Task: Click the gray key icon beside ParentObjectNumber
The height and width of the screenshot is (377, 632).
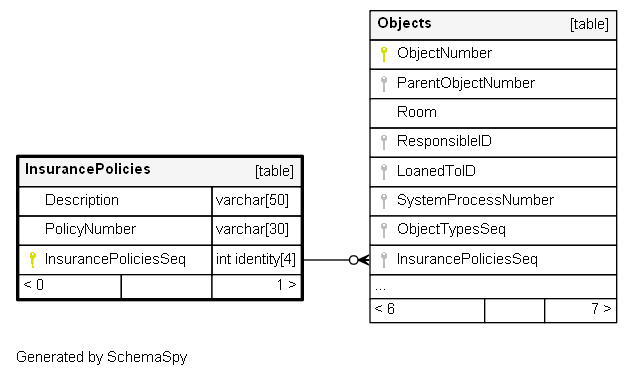Action: pyautogui.click(x=384, y=84)
